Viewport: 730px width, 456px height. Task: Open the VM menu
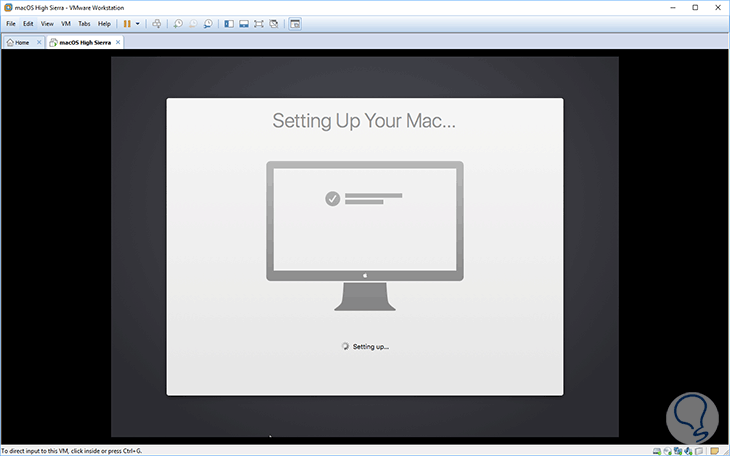(66, 24)
